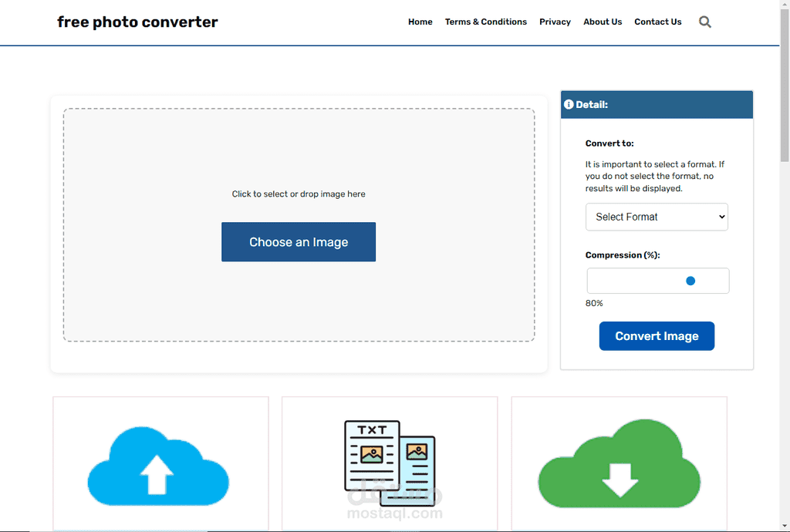Visit the About Us page
This screenshot has width=790, height=532.
point(603,22)
